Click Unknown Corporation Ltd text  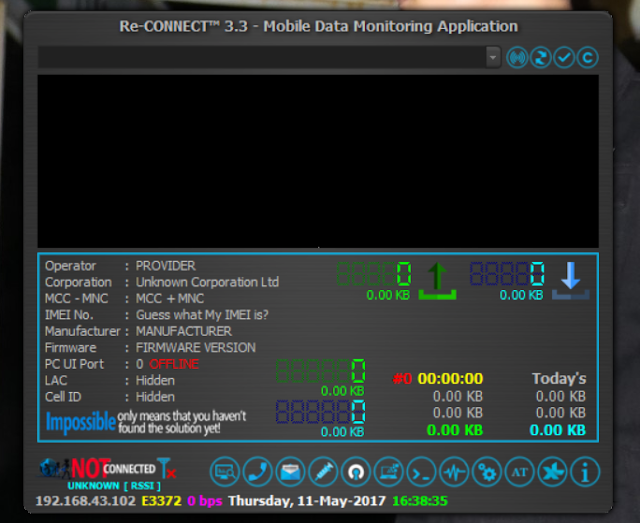(x=207, y=282)
